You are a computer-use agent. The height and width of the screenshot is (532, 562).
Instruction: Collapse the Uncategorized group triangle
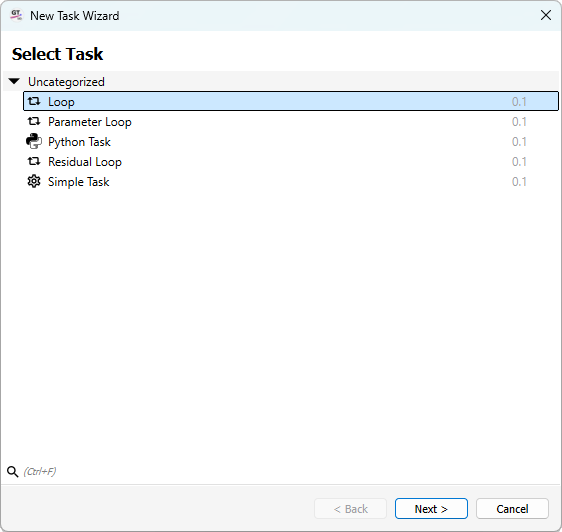(14, 81)
